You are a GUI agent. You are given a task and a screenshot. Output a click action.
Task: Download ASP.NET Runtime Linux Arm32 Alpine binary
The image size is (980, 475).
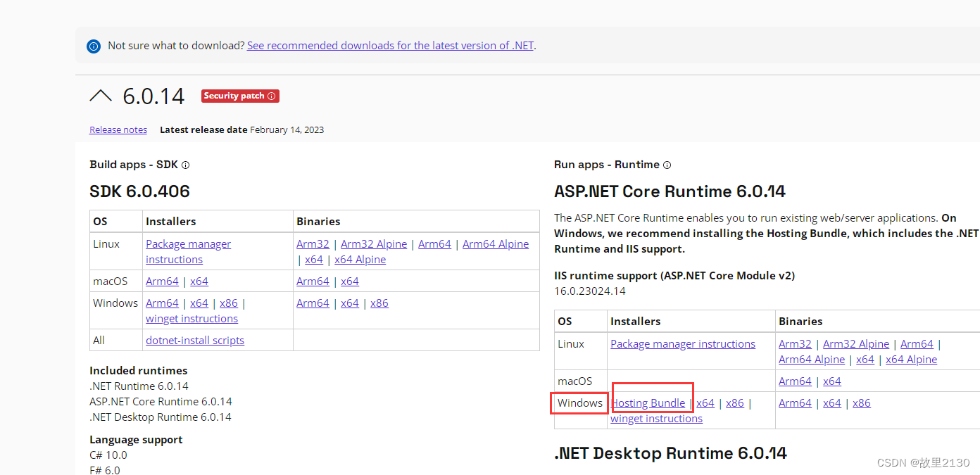(x=856, y=343)
